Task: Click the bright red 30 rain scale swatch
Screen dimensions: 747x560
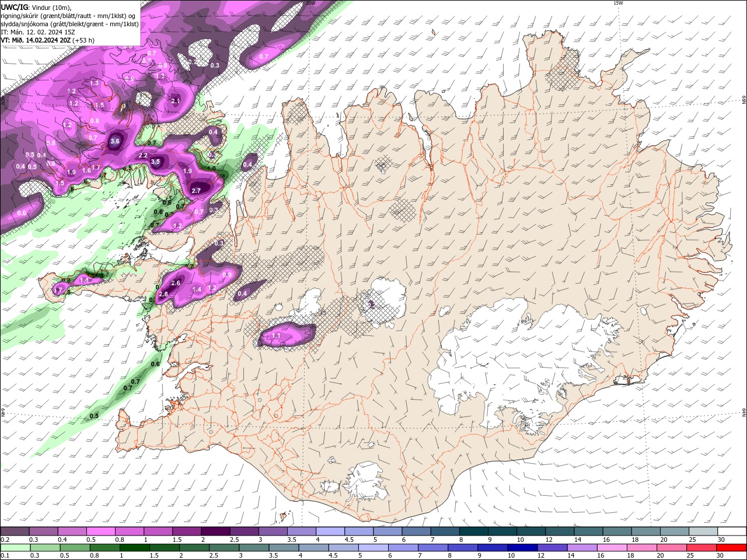Action: tap(732, 548)
